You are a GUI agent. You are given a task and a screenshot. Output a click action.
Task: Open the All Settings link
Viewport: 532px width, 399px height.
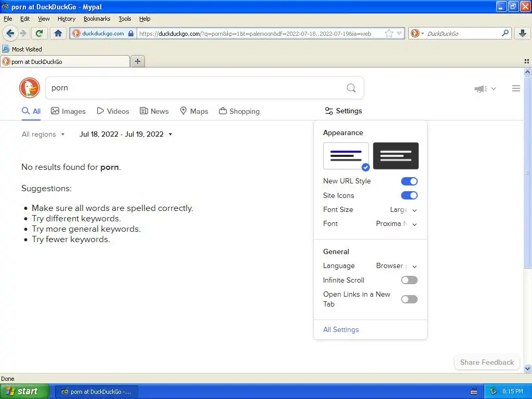tap(341, 329)
